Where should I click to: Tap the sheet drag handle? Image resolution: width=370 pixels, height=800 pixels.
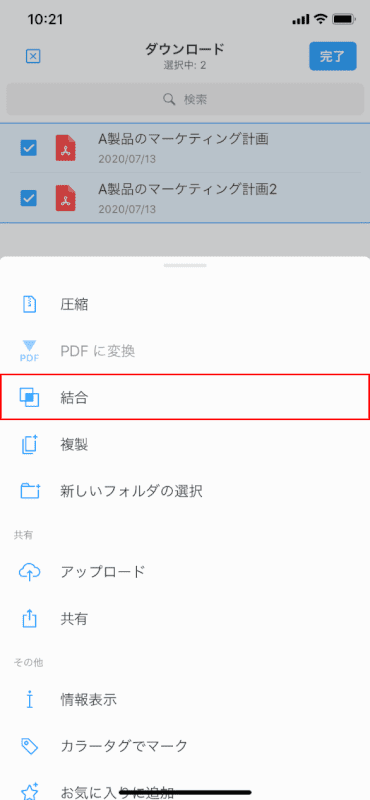coord(185,266)
